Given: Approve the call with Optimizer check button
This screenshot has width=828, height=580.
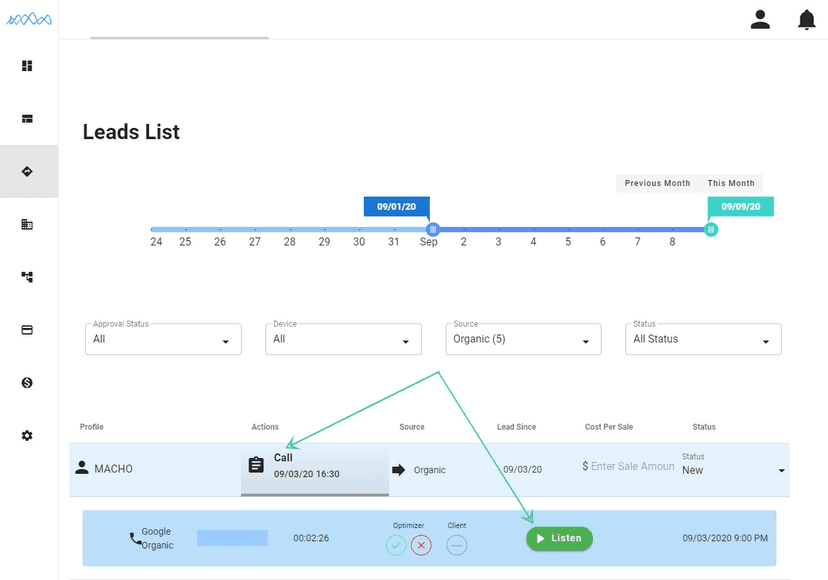Looking at the screenshot, I should (397, 545).
